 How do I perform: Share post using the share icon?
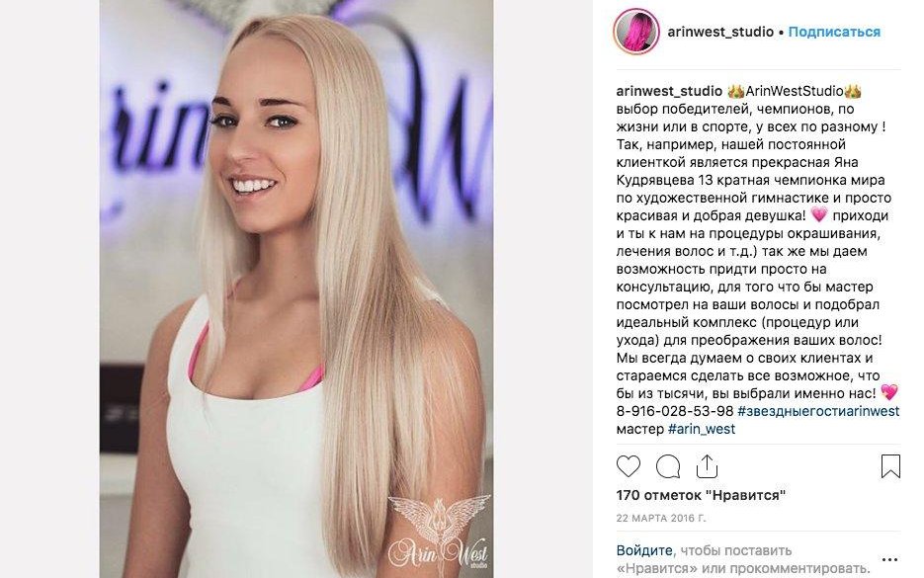(707, 466)
